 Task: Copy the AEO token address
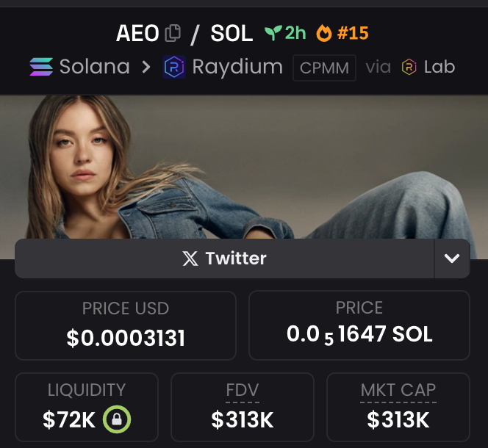click(x=173, y=33)
